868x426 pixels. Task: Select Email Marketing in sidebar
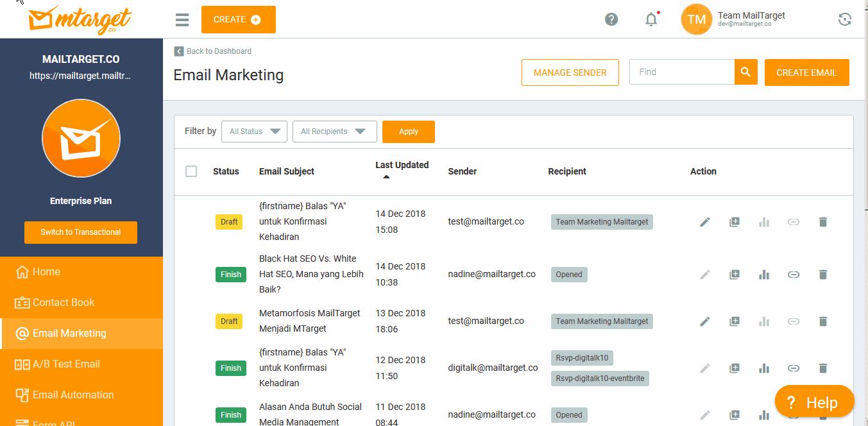tap(81, 334)
